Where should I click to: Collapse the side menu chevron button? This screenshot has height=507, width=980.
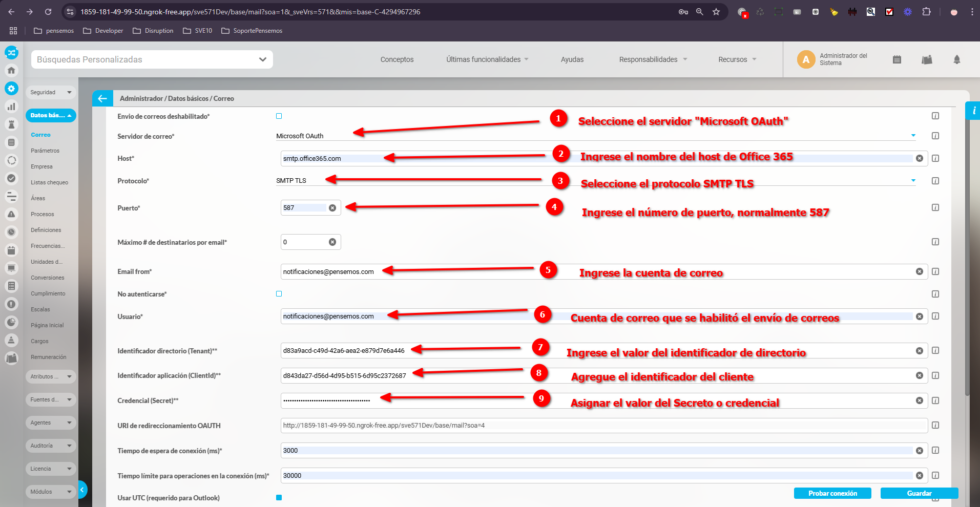coord(82,490)
